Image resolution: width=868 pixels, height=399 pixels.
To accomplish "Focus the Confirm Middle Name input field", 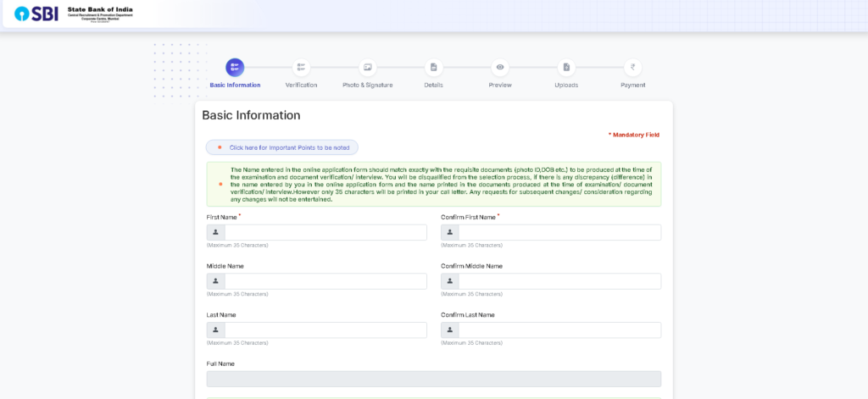I will point(559,281).
